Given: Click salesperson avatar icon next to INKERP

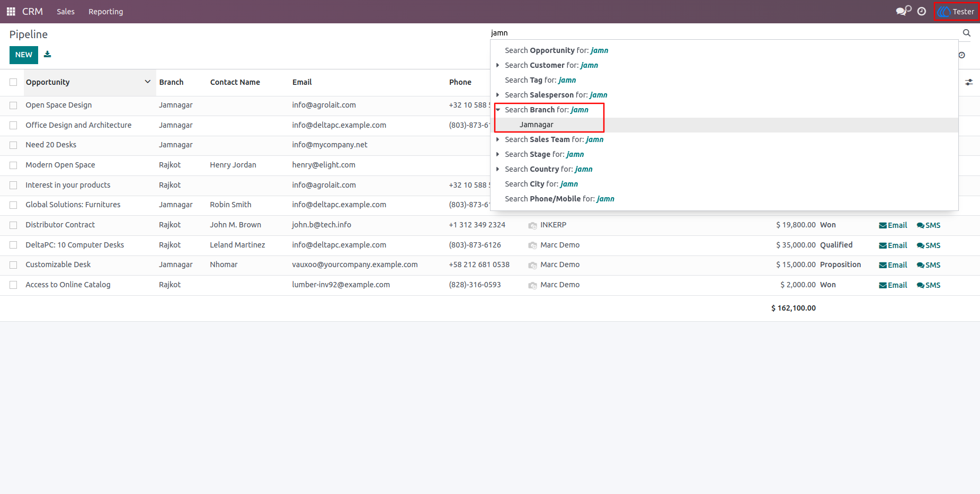Looking at the screenshot, I should click(532, 225).
